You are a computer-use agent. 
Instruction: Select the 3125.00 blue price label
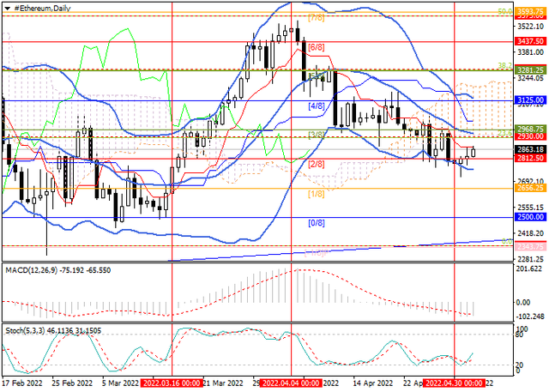coord(530,100)
